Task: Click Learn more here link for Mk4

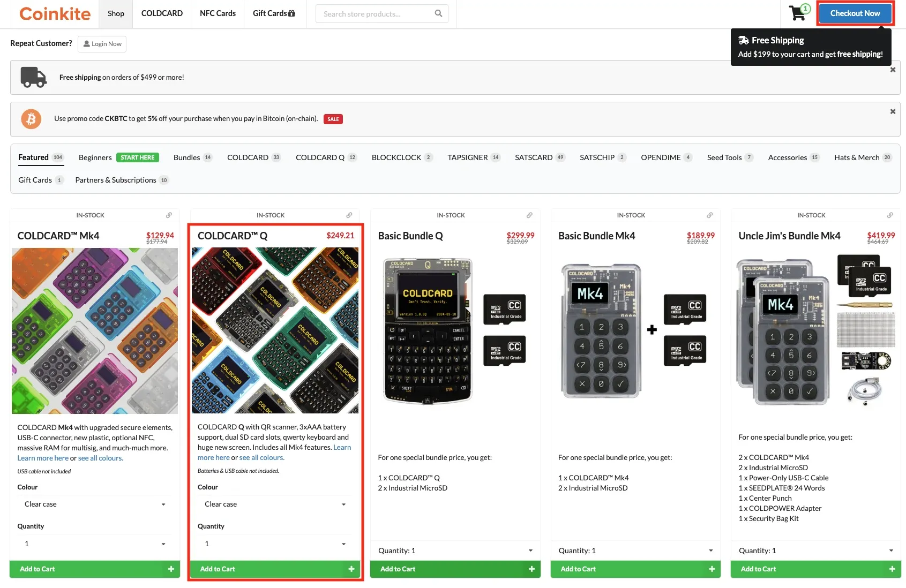Action: 43,458
